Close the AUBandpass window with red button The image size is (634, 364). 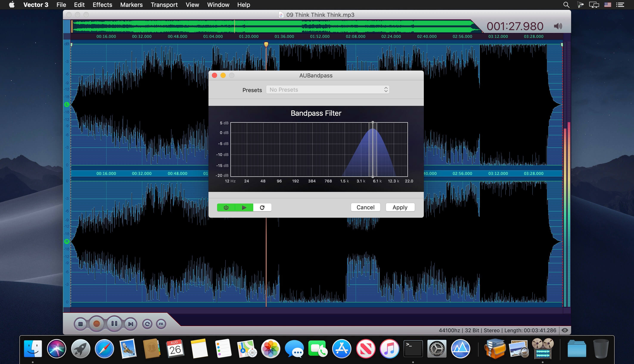click(x=214, y=76)
